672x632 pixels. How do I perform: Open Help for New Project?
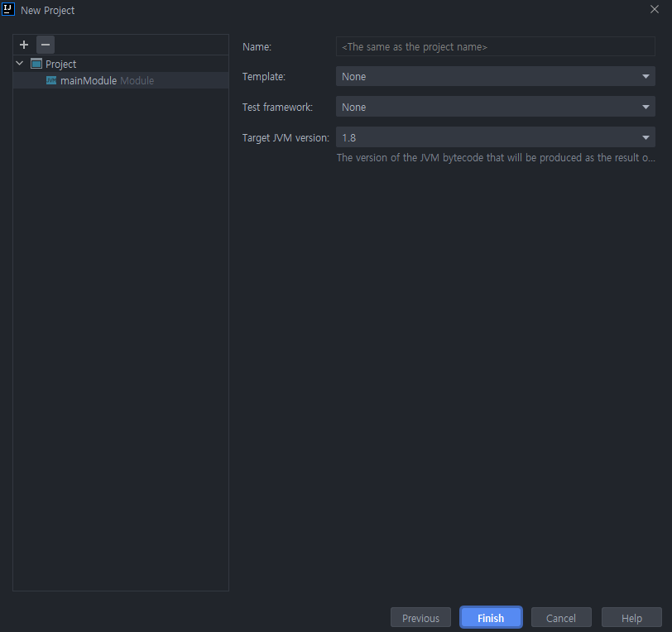631,618
